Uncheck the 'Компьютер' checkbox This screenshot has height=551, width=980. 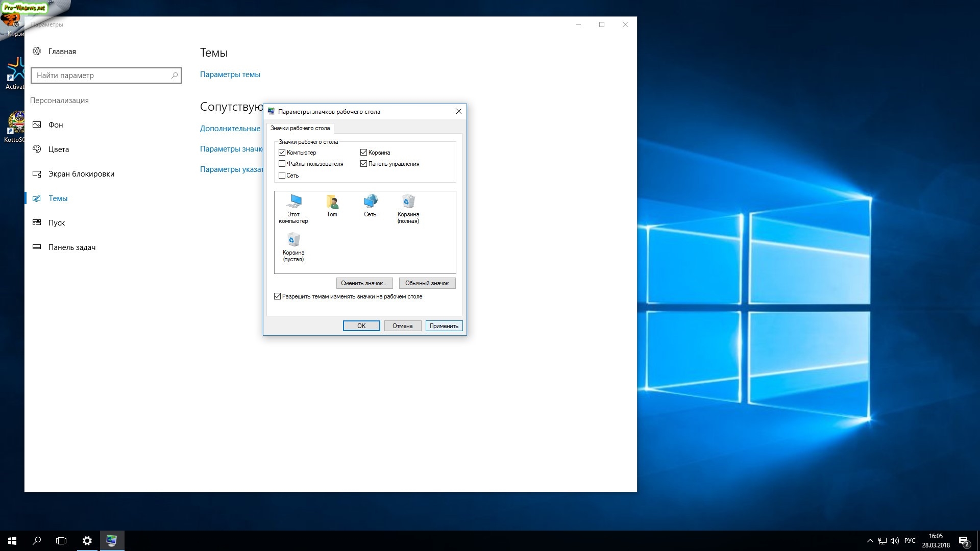tap(282, 153)
